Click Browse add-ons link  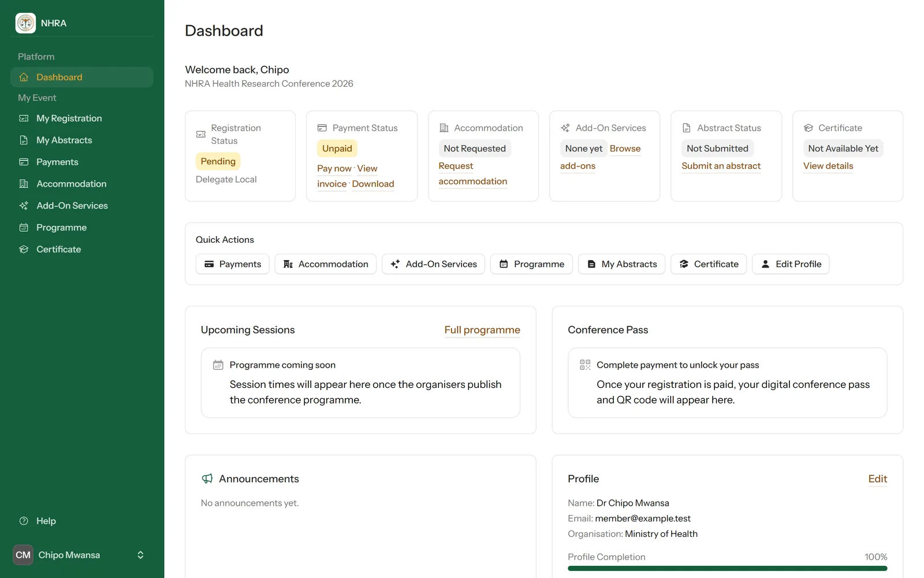[x=625, y=149]
